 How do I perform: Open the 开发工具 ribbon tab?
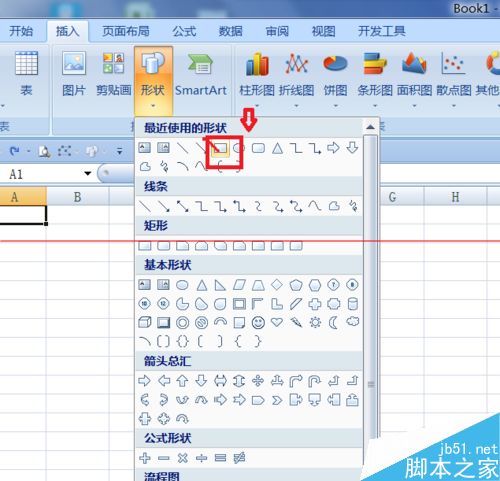click(382, 31)
